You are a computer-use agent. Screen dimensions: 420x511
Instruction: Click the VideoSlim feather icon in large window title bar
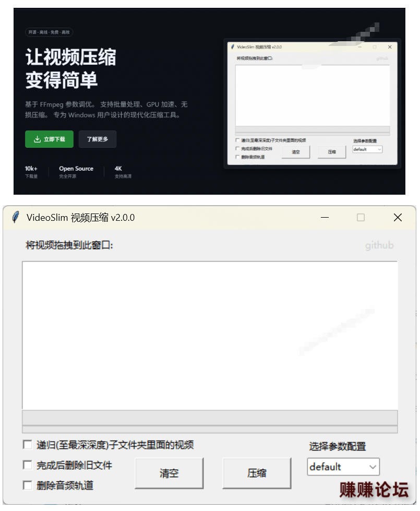point(15,217)
